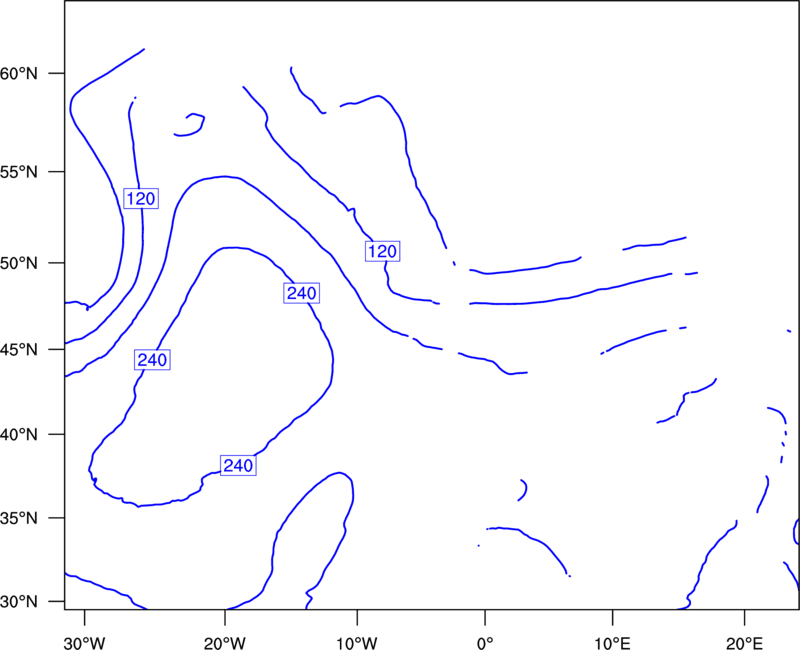Select the 45°N latitude axis label
Screen dimensions: 800x650
pos(19,349)
